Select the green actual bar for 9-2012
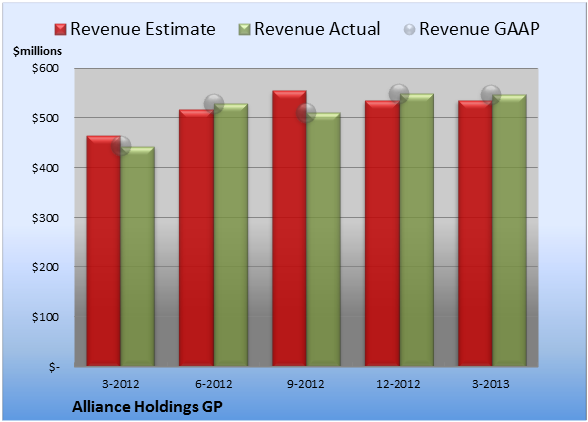Image resolution: width=588 pixels, height=422 pixels. click(323, 239)
